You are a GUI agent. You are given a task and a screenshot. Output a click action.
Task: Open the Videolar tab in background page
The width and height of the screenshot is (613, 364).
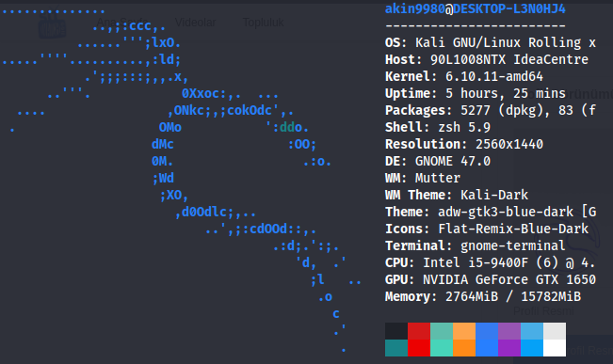click(195, 23)
